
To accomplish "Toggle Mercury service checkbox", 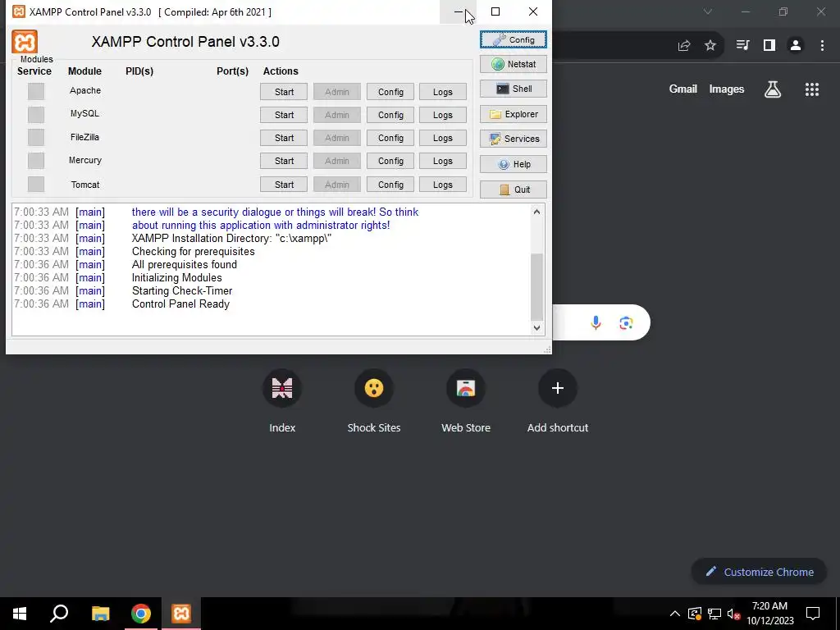I will (36, 161).
